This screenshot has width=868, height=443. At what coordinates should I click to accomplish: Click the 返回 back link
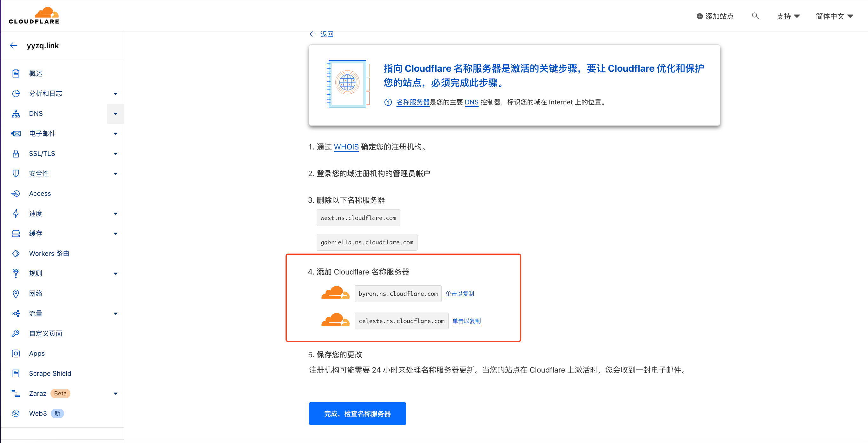coord(322,34)
